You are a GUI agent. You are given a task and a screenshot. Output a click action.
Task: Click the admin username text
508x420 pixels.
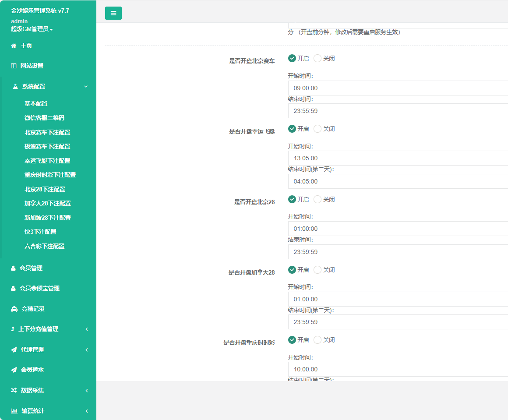pos(19,21)
